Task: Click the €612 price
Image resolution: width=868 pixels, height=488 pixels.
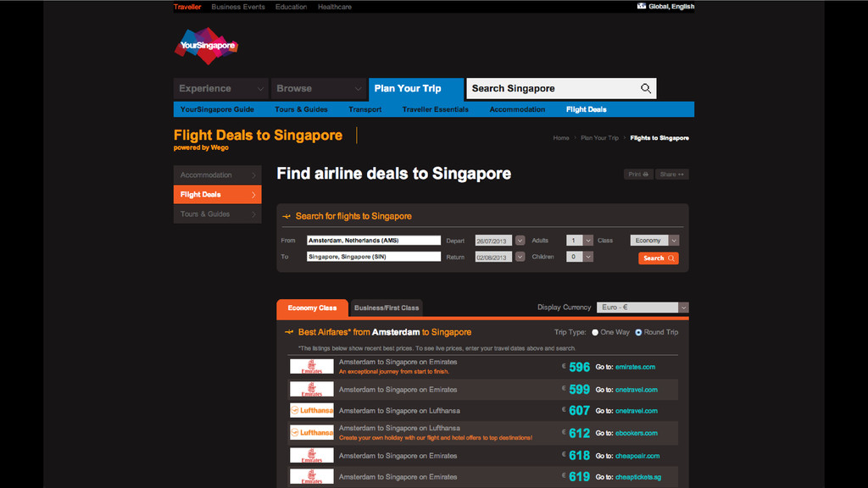Action: click(x=579, y=433)
